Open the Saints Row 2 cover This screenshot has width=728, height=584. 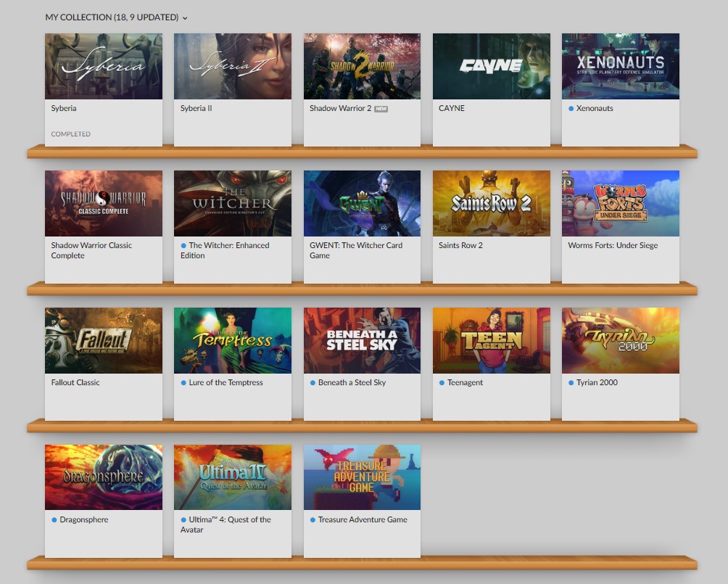[491, 204]
